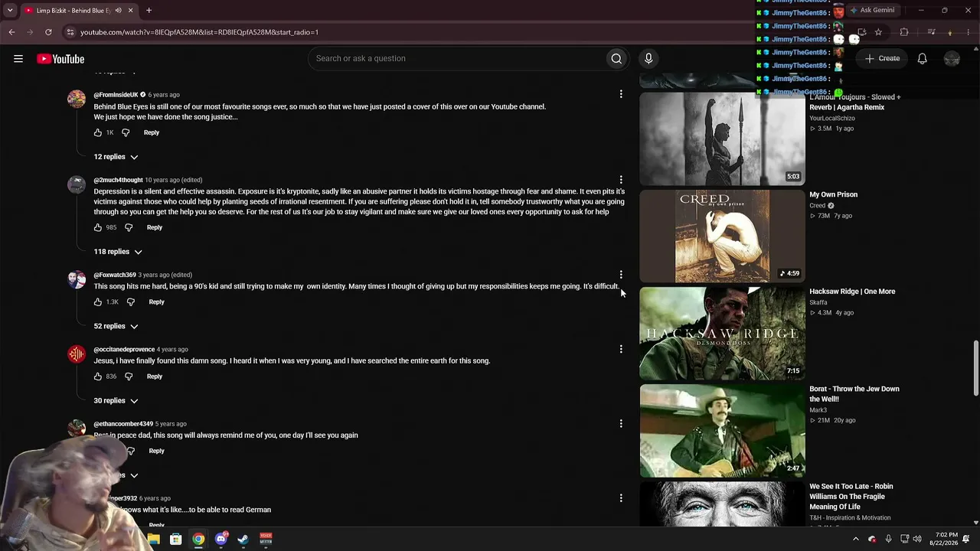Viewport: 980px width, 551px height.
Task: Dislike the @2much4thought comment
Action: click(x=129, y=227)
